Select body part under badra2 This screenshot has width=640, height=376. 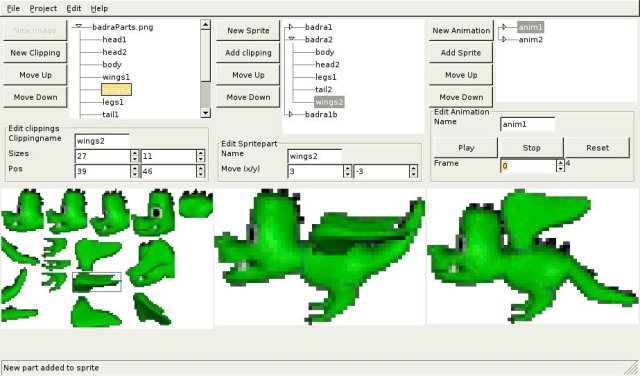325,52
